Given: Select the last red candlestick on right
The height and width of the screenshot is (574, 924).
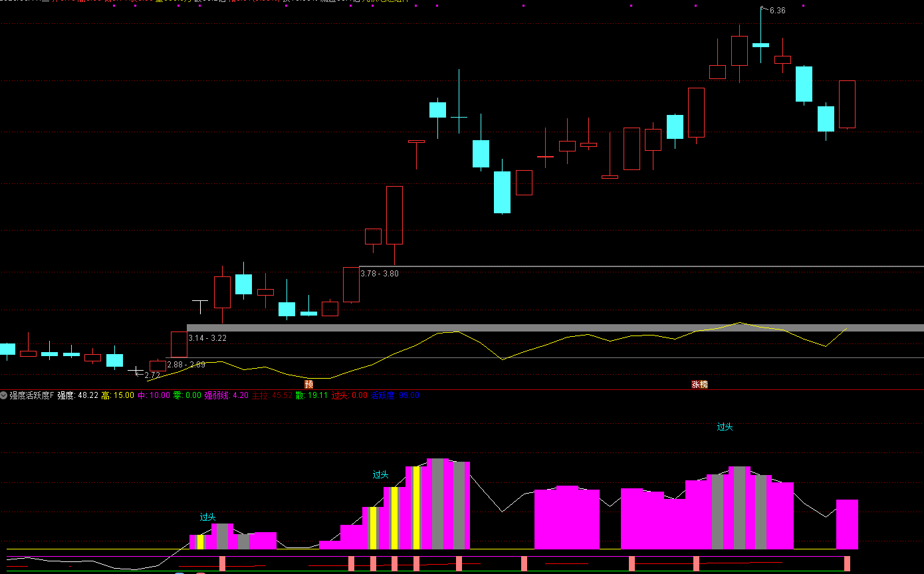Looking at the screenshot, I should (x=846, y=104).
